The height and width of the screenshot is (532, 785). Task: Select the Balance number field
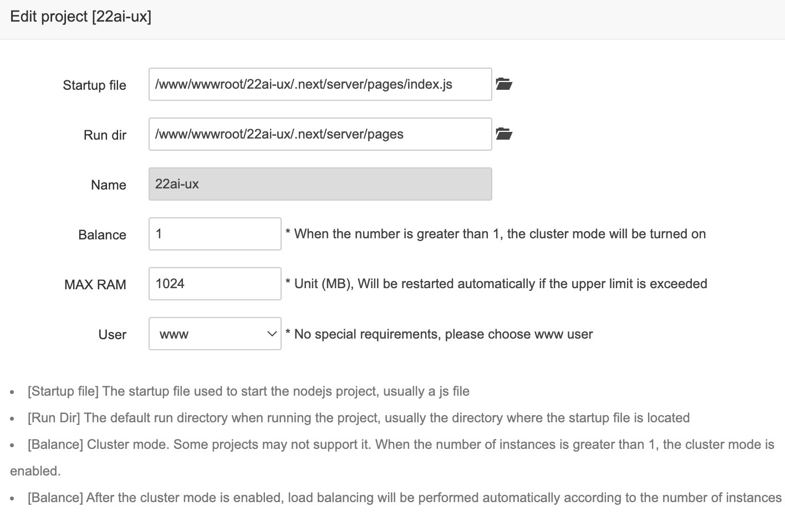click(x=215, y=234)
